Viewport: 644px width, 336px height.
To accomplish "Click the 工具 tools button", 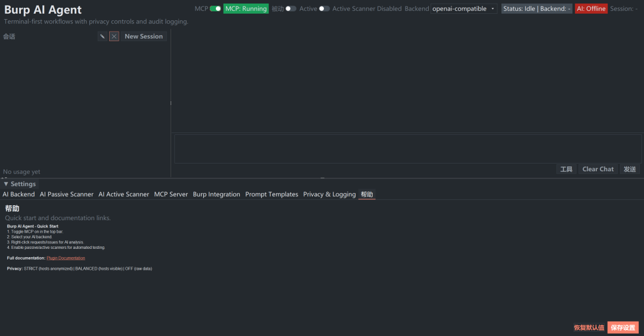I will [x=566, y=169].
